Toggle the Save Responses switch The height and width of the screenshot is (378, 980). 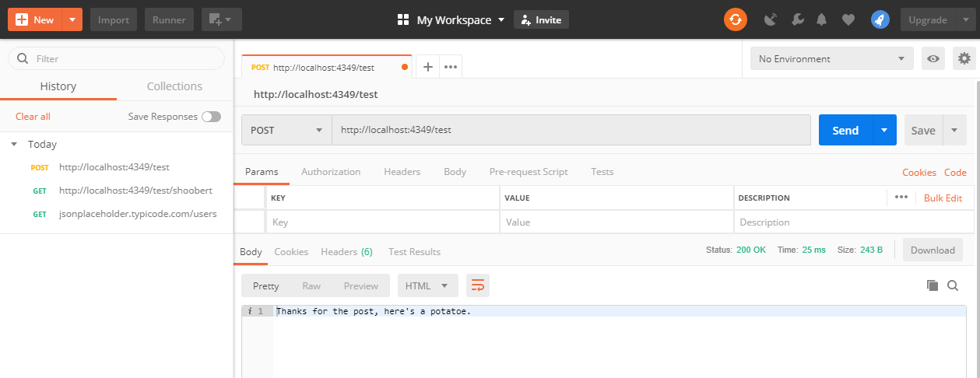click(x=211, y=117)
